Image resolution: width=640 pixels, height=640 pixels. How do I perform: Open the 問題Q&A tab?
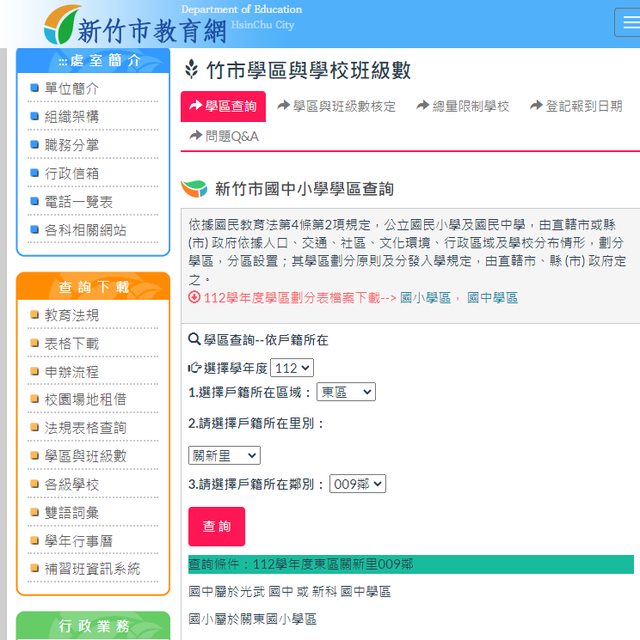(224, 136)
